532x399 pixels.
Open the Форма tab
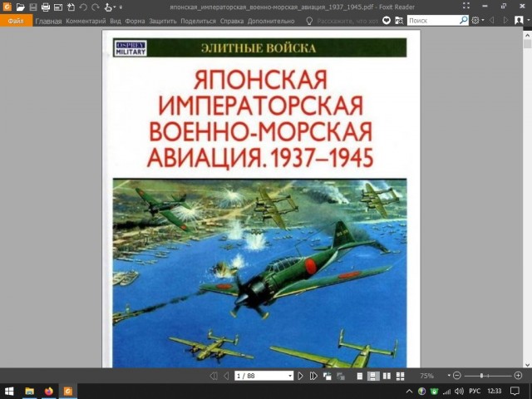pyautogui.click(x=135, y=21)
